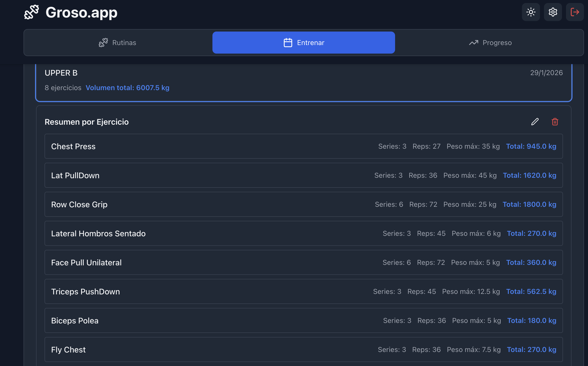Screen dimensions: 588x366
Task: Open settings via gear icon
Action: tap(553, 12)
